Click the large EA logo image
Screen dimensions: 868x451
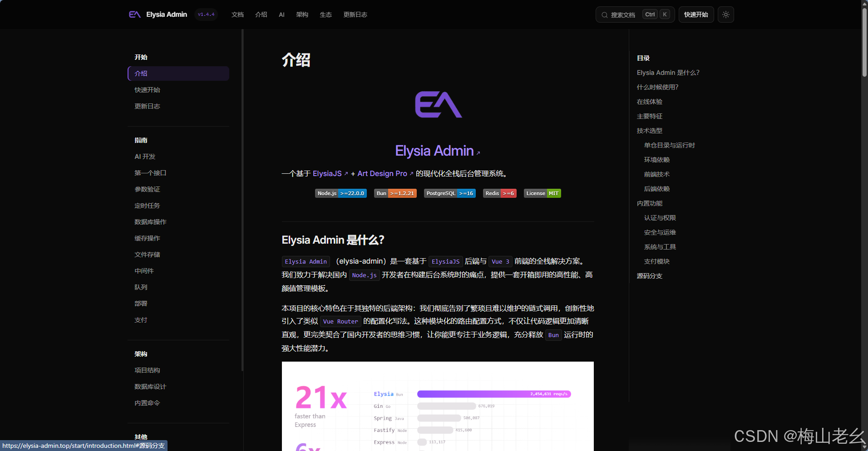[438, 104]
